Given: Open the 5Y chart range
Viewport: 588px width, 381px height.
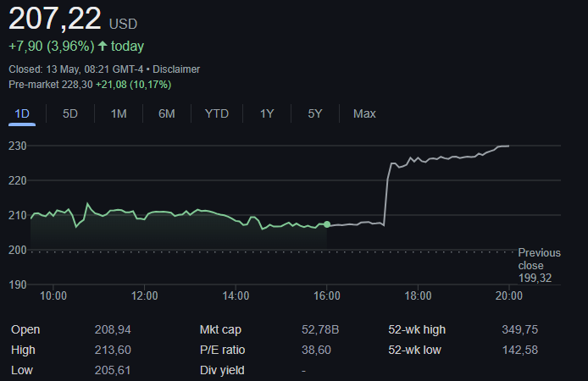Looking at the screenshot, I should coord(315,113).
